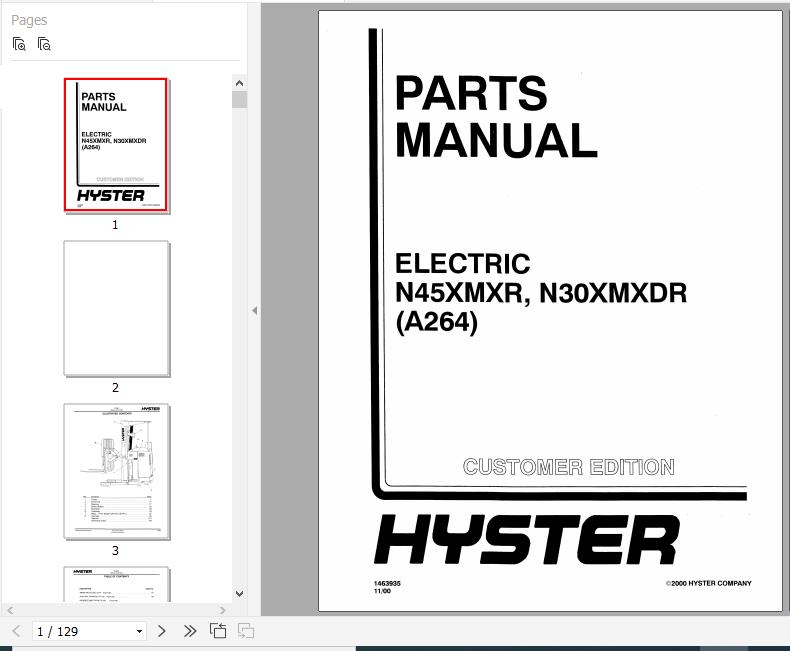Image resolution: width=790 pixels, height=651 pixels.
Task: Select page 1 thumbnail
Action: pos(116,145)
